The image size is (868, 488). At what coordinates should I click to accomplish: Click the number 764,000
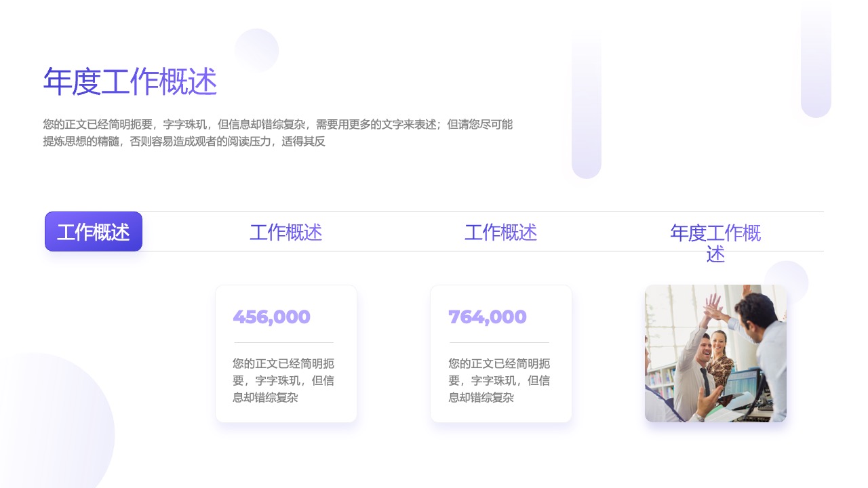pos(487,317)
